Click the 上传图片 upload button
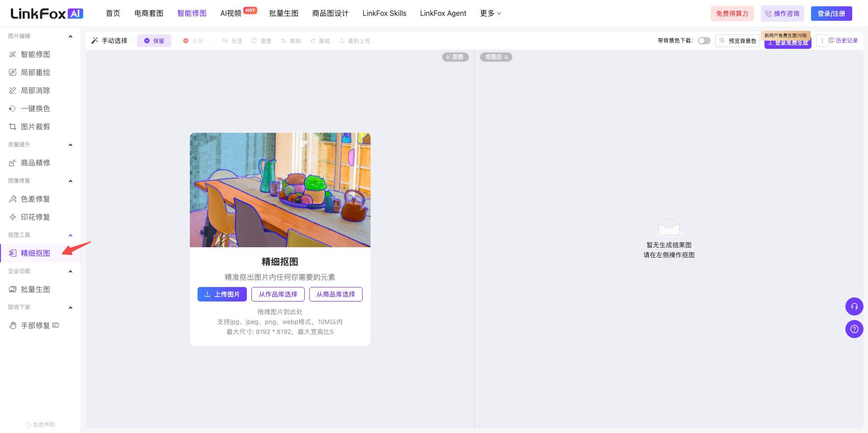 222,294
